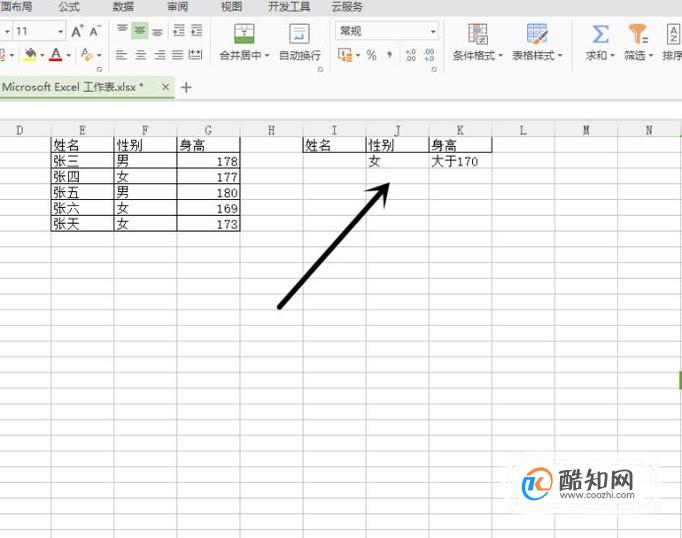Center text horizontally
The height and width of the screenshot is (538, 682).
(140, 55)
